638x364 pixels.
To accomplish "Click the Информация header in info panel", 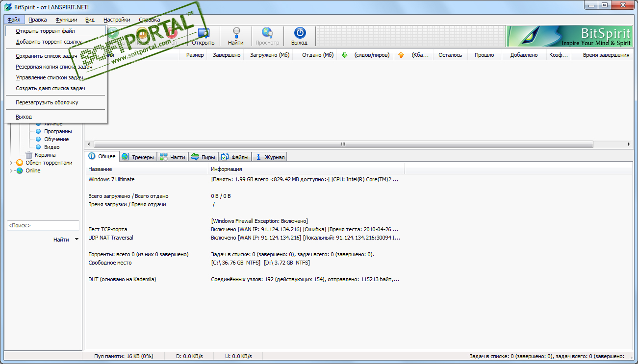I will pyautogui.click(x=306, y=169).
